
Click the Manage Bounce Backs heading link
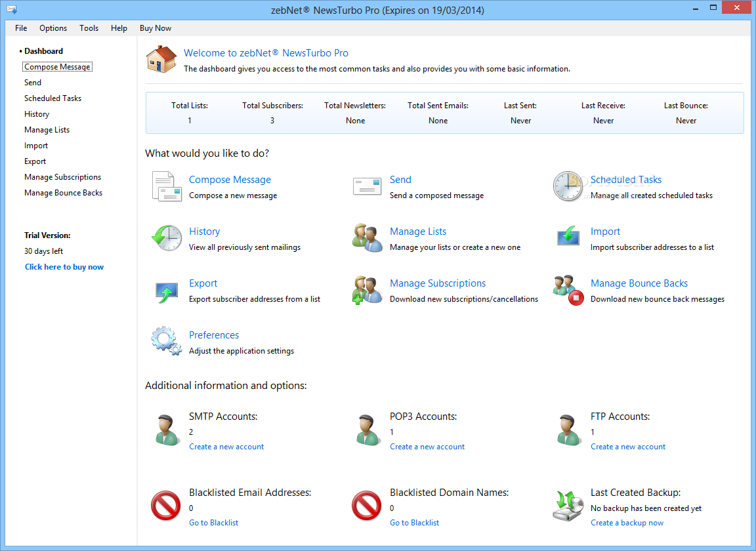639,283
